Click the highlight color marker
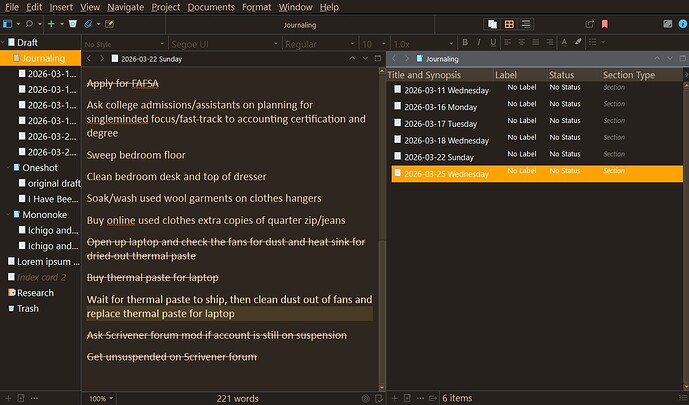The height and width of the screenshot is (405, 689). [x=578, y=42]
